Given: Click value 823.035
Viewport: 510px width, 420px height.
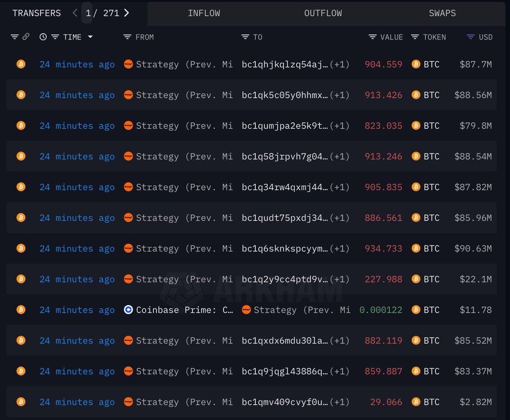Looking at the screenshot, I should [x=383, y=126].
